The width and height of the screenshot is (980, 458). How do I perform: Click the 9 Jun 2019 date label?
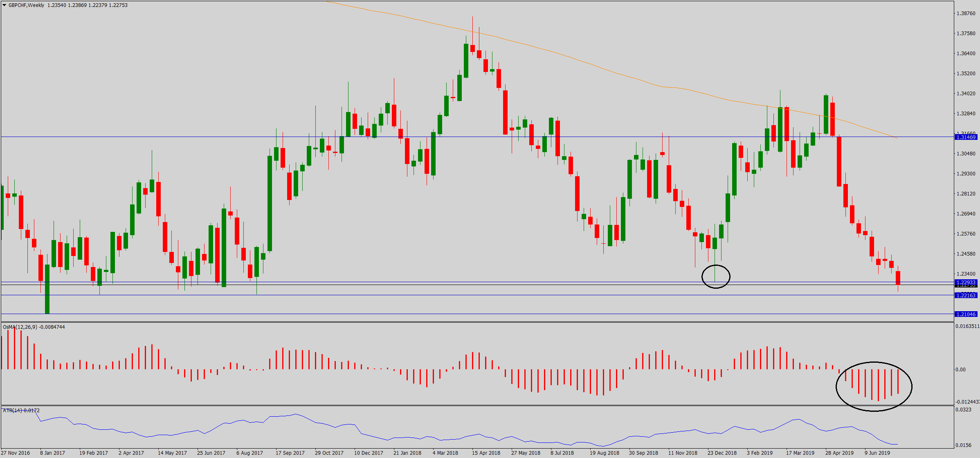[x=877, y=453]
